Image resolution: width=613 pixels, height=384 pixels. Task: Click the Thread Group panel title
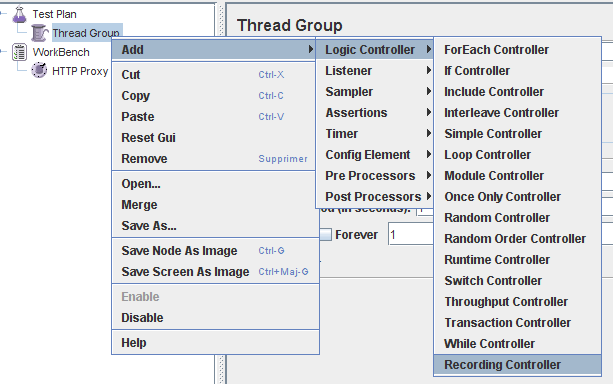click(x=290, y=25)
